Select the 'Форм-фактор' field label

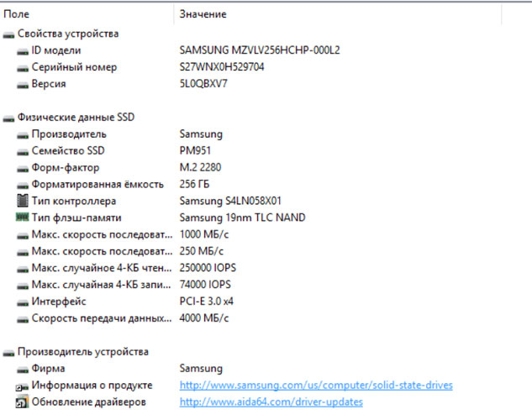click(x=66, y=167)
